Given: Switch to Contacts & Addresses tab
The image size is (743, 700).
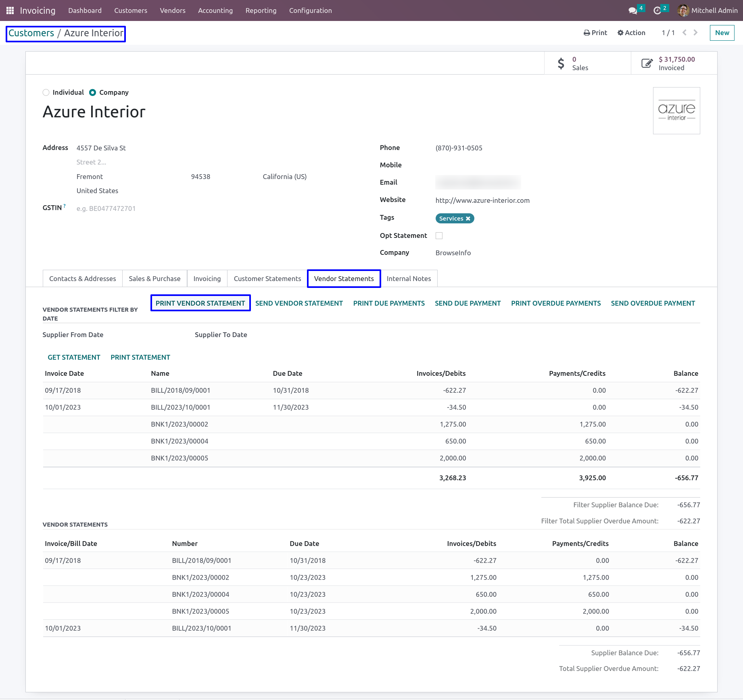Looking at the screenshot, I should point(83,279).
